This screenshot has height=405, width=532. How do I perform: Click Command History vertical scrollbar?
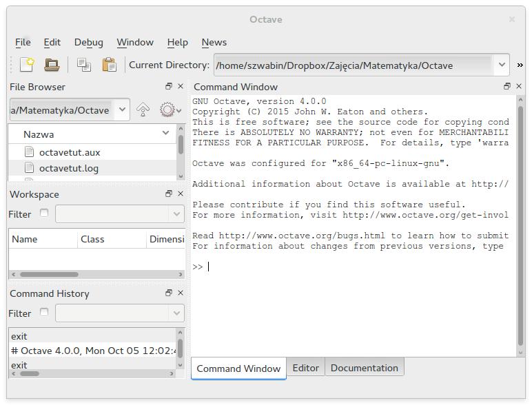[180, 349]
